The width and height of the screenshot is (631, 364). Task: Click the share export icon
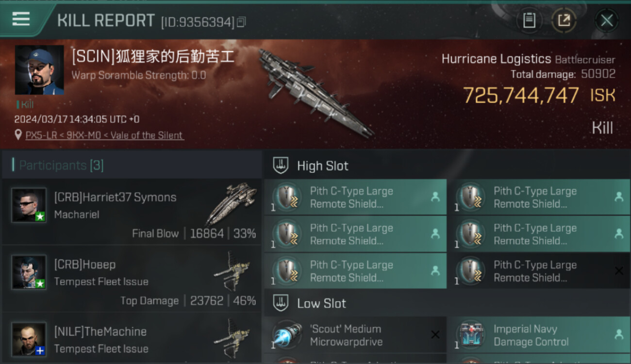(x=564, y=20)
